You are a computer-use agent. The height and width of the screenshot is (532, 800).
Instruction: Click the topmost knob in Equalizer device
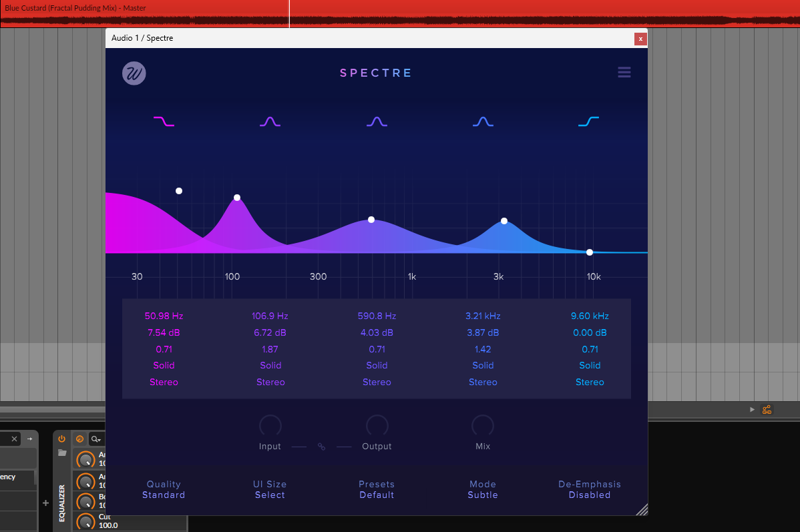[x=85, y=459]
